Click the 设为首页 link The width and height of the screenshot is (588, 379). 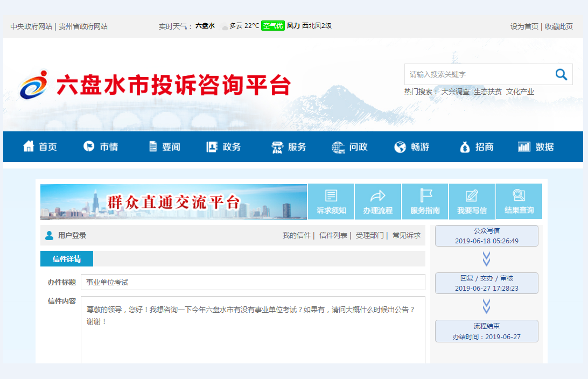524,26
